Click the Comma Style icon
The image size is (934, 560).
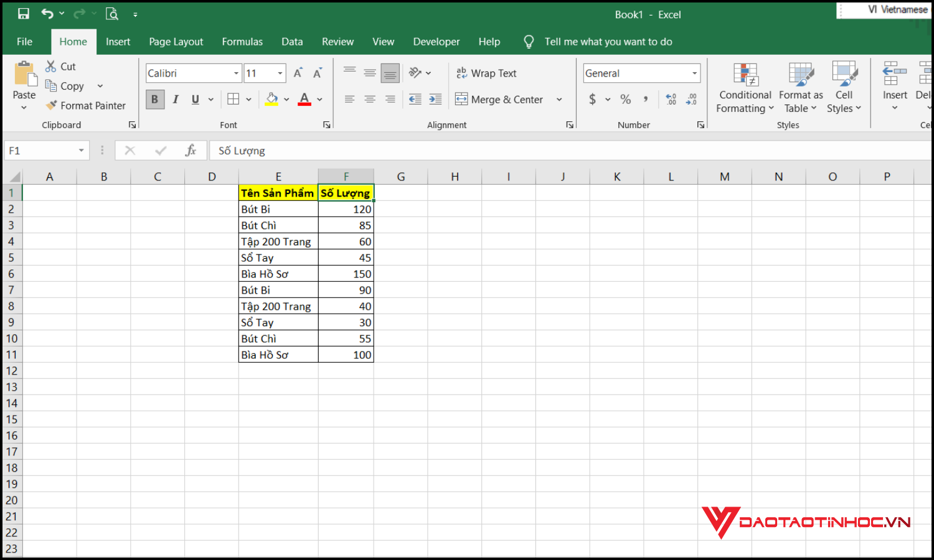point(646,99)
